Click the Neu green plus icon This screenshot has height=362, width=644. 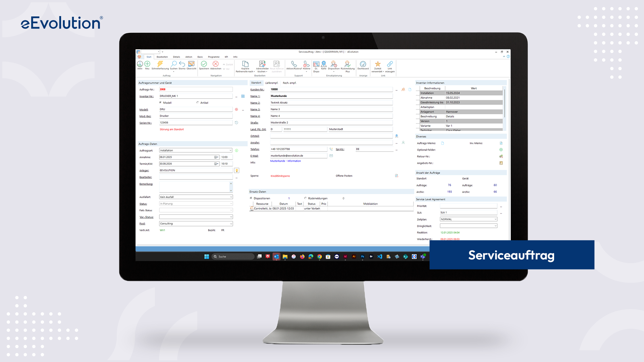click(147, 64)
